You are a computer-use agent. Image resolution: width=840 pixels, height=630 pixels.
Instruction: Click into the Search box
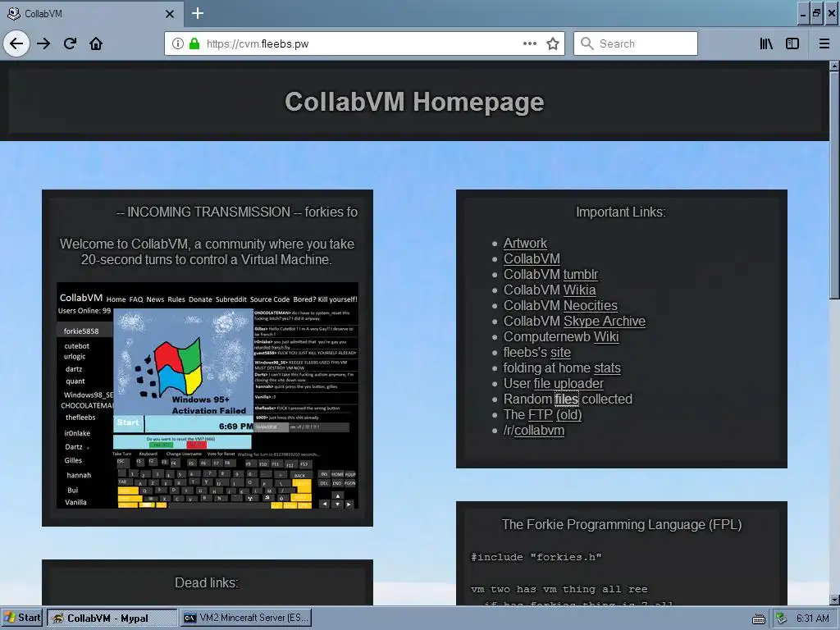coord(636,43)
